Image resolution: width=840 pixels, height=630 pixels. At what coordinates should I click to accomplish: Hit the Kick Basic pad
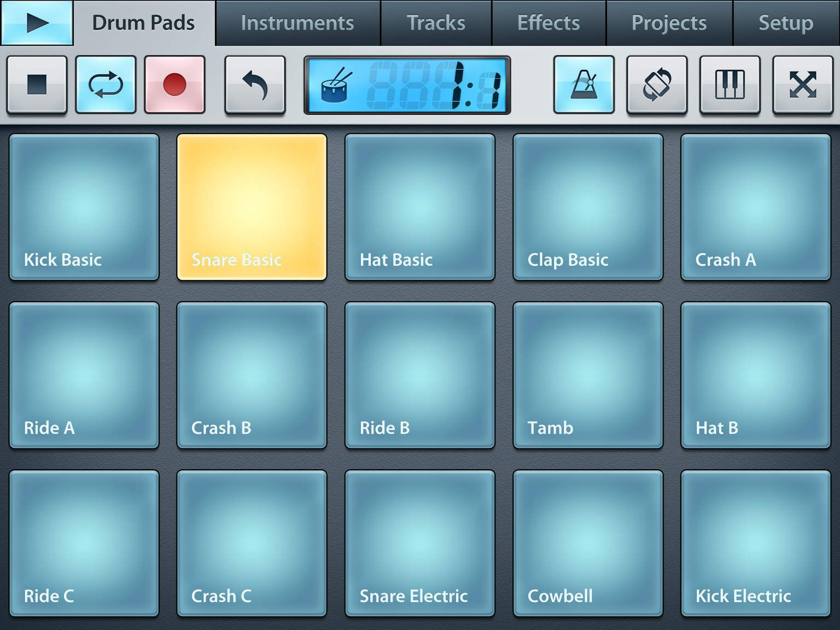click(84, 207)
